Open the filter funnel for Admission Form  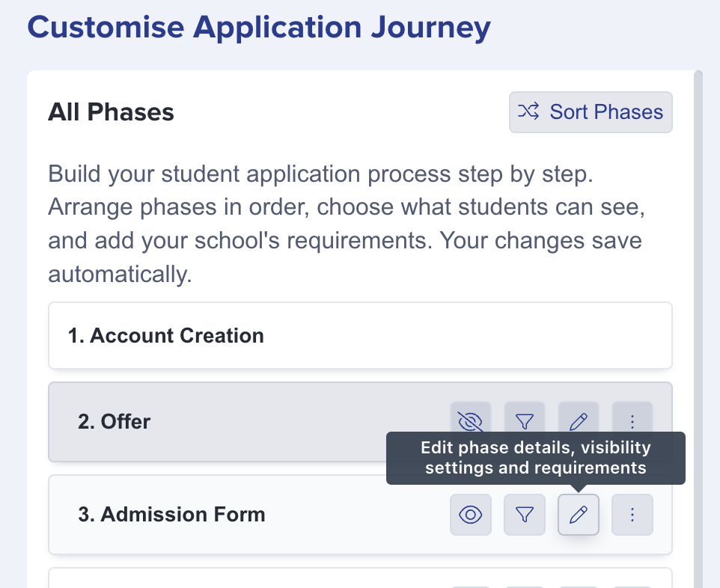tap(525, 515)
